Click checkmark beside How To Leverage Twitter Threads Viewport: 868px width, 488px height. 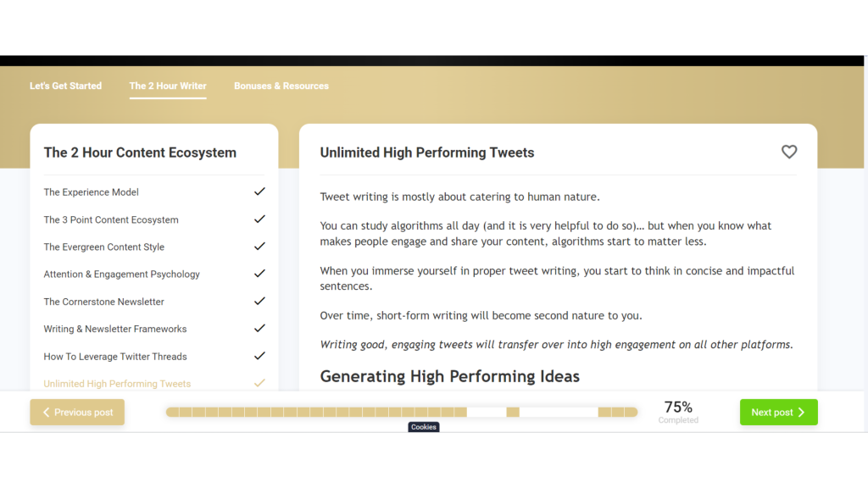259,356
